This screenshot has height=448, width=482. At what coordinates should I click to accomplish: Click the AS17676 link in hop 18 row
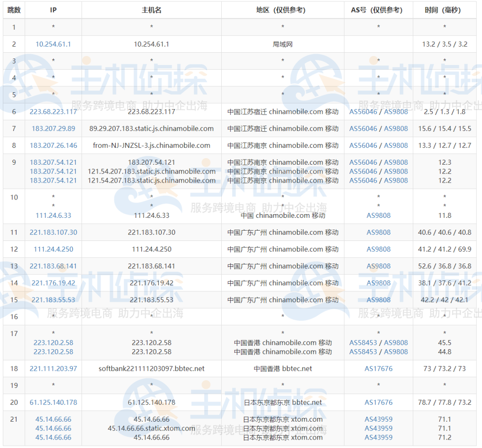378,368
